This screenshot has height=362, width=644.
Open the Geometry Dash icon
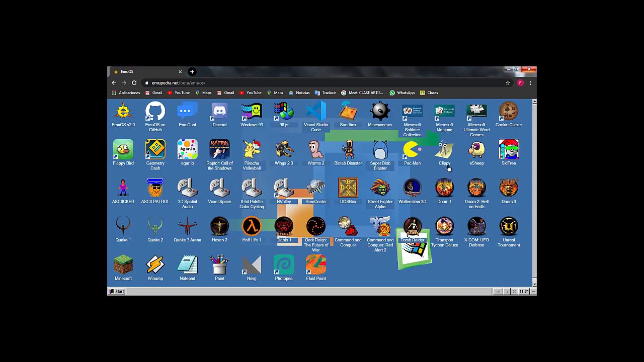155,155
